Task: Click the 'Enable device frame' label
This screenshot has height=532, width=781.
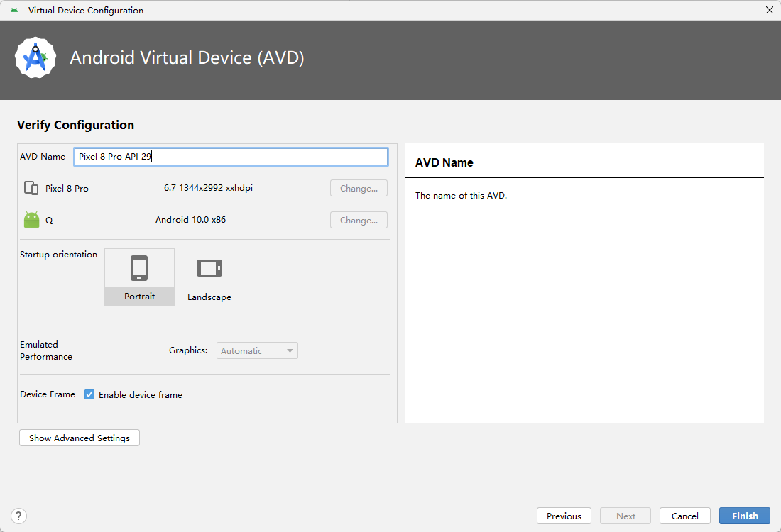Action: coord(141,394)
